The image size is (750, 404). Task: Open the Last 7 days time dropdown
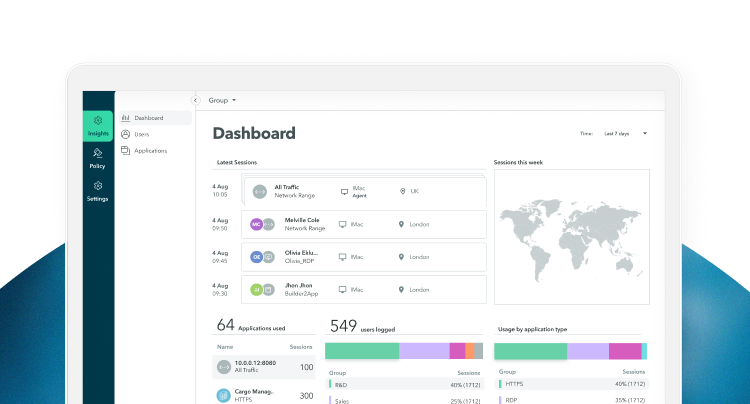point(625,133)
